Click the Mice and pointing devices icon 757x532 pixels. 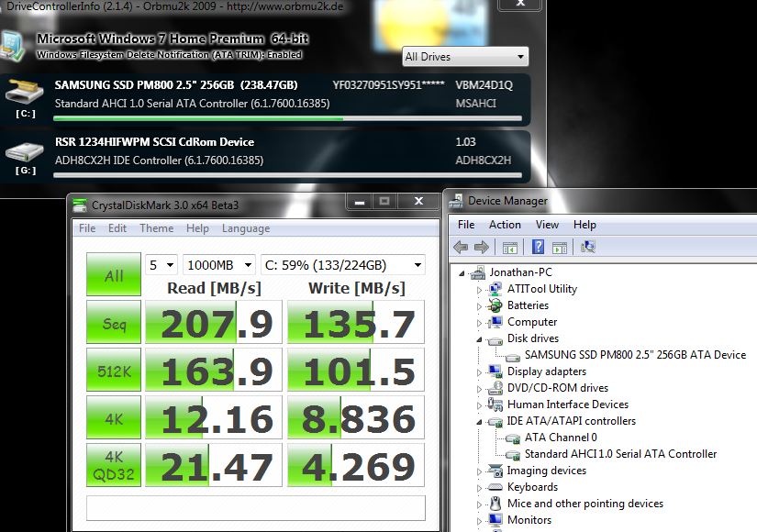(495, 504)
